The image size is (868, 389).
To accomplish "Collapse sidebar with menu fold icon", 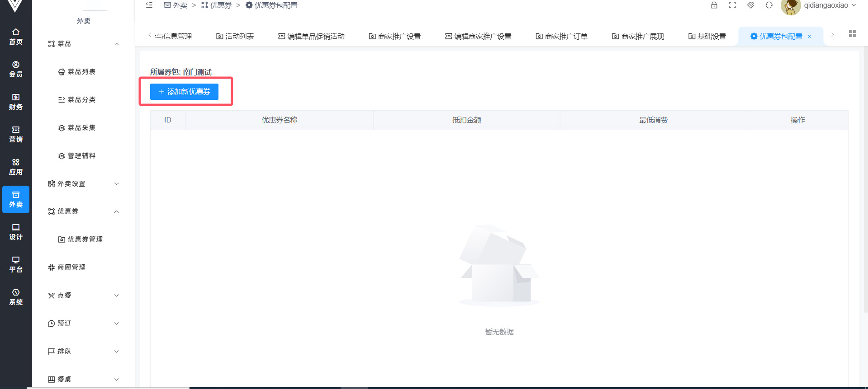I will pos(149,5).
